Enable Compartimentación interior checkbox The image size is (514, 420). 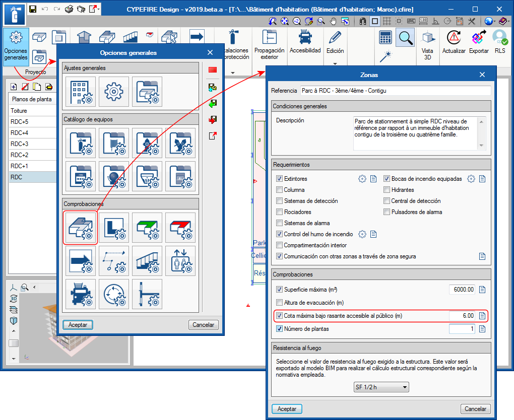pos(279,245)
